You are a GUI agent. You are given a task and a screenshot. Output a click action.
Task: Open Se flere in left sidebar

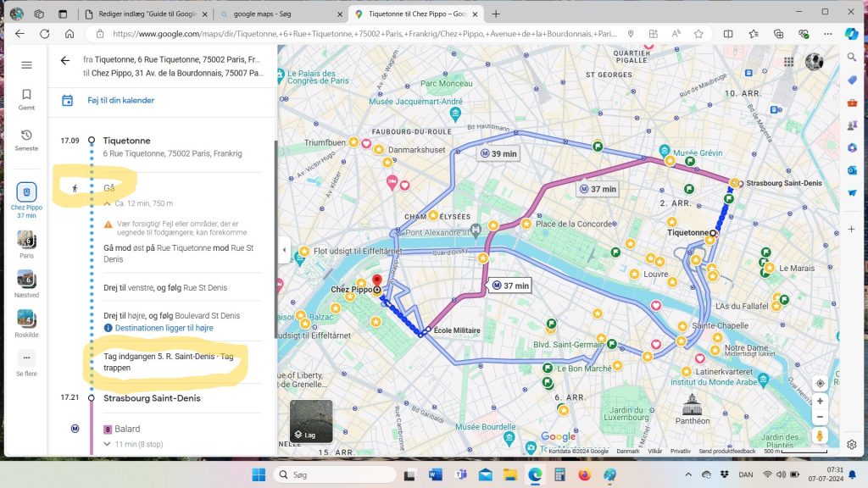tap(26, 363)
